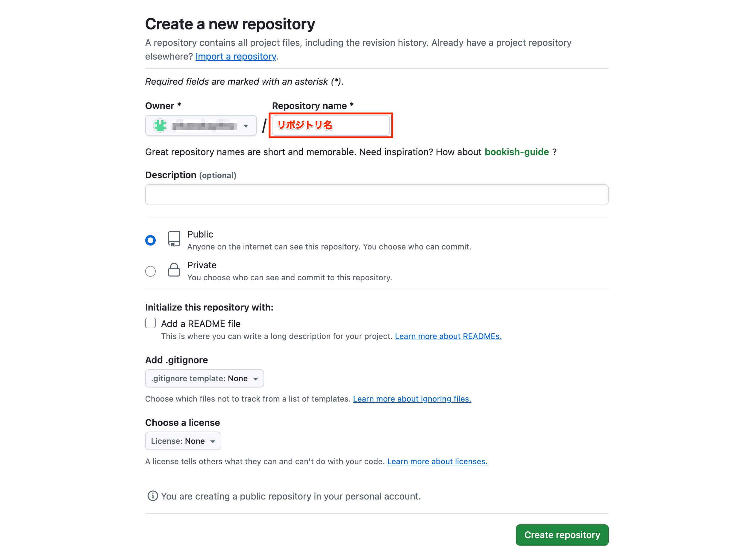Image resolution: width=730 pixels, height=560 pixels.
Task: Click the Owner dropdown caret arrow
Action: (246, 126)
